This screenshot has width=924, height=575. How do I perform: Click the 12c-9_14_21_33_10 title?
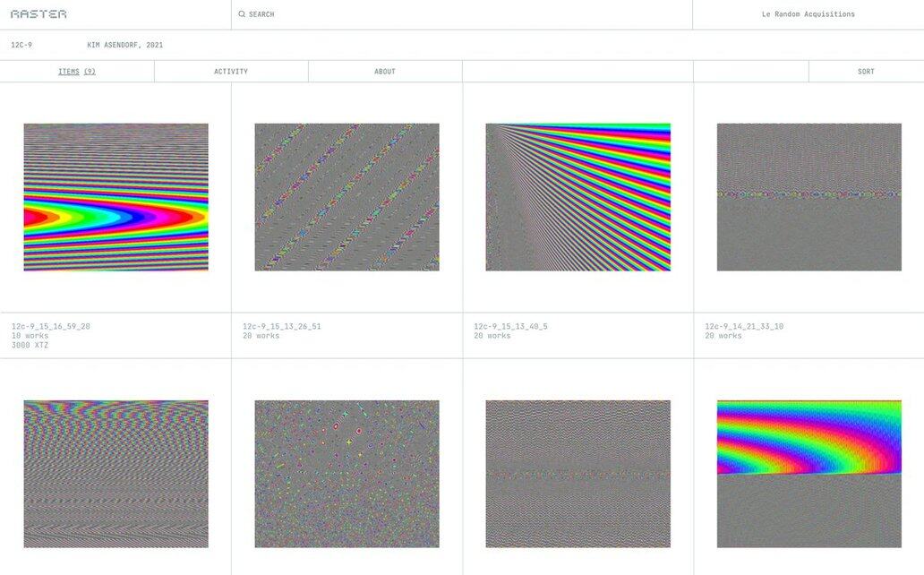point(744,327)
